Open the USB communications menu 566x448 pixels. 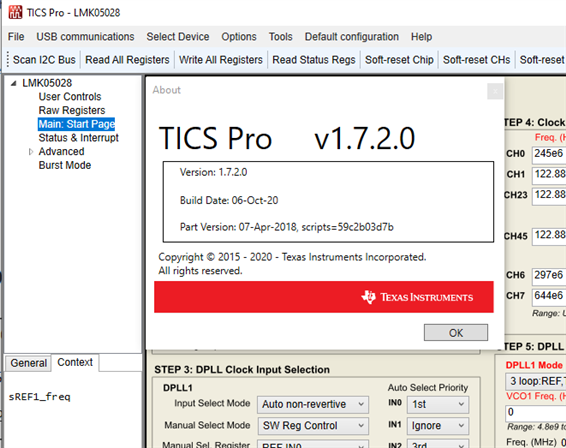tap(85, 36)
